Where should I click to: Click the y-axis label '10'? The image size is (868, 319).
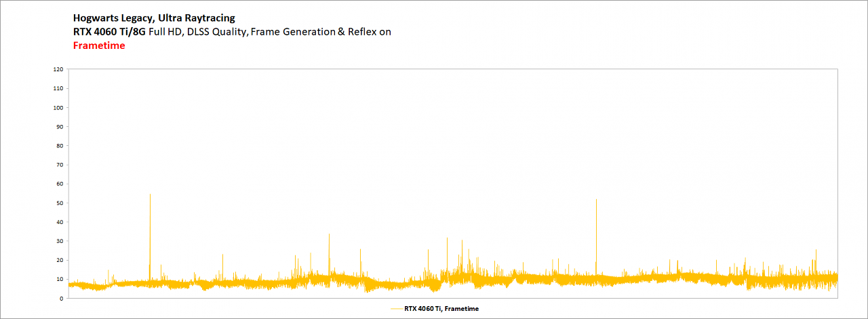(60, 279)
